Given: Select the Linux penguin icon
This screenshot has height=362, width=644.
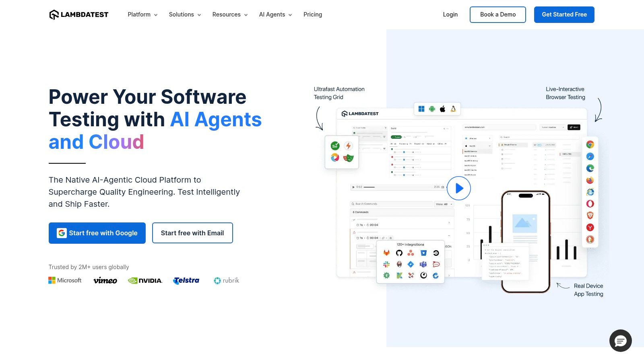Looking at the screenshot, I should (x=453, y=109).
